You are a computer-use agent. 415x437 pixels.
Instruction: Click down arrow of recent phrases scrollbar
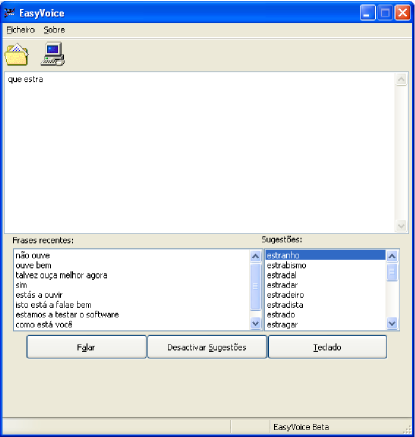[256, 323]
